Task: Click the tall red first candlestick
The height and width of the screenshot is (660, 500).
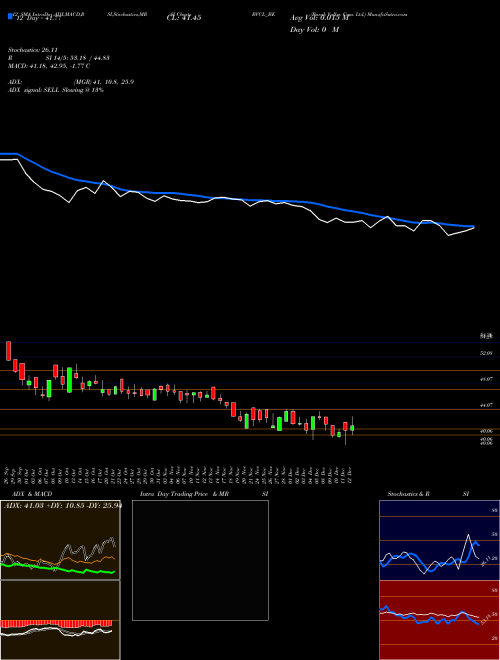Action: tap(8, 351)
